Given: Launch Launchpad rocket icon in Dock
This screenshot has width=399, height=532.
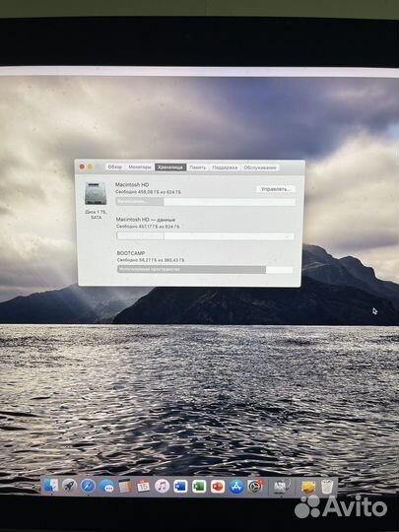Looking at the screenshot, I should pos(70,486).
